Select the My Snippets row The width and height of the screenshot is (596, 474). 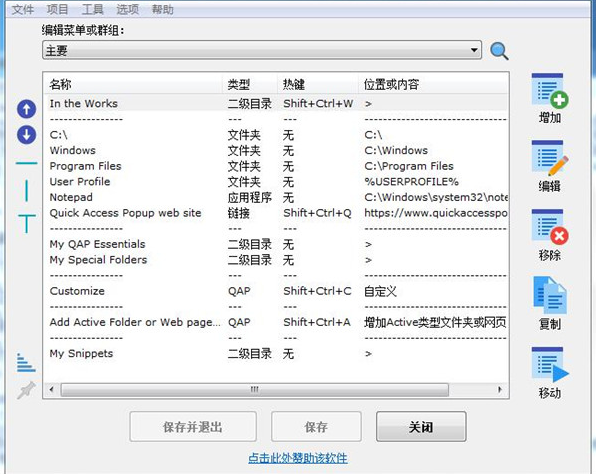276,353
